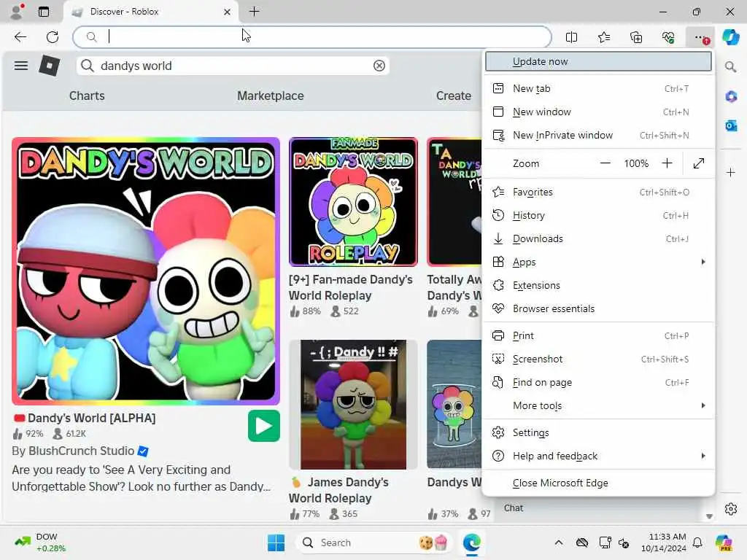
Task: Click the green play button for Dandy's World
Action: [x=263, y=426]
